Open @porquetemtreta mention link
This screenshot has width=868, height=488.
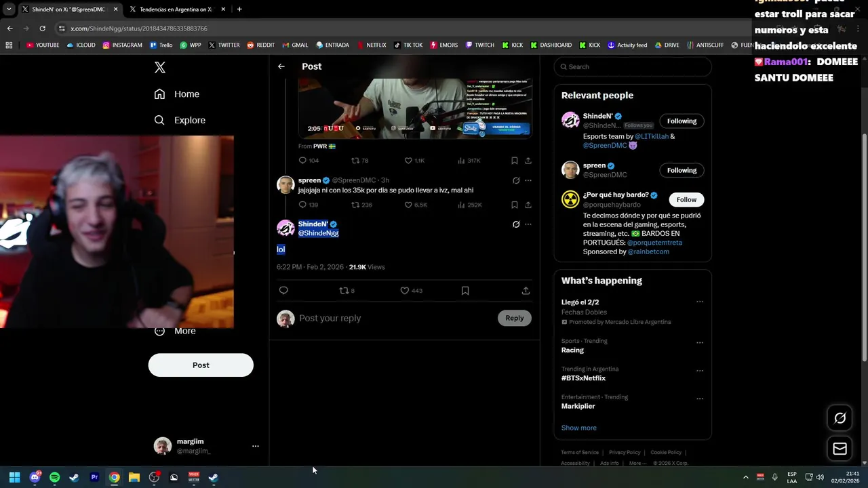pyautogui.click(x=654, y=243)
